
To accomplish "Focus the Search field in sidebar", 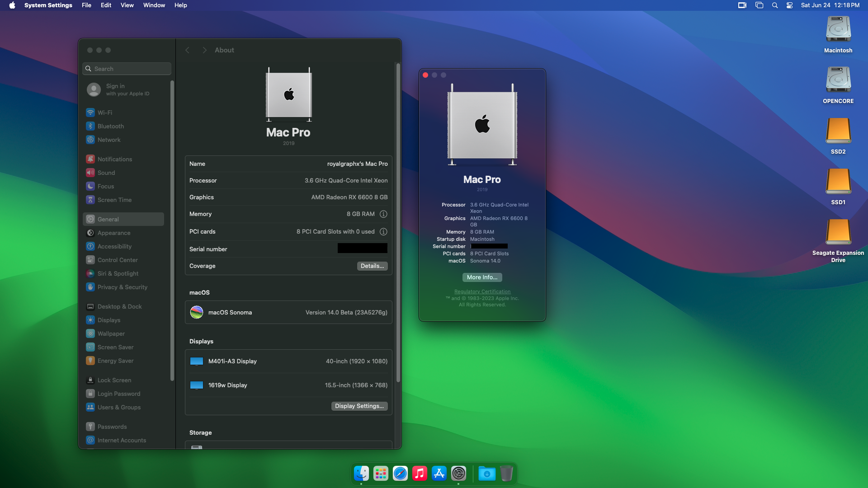I will pyautogui.click(x=127, y=69).
